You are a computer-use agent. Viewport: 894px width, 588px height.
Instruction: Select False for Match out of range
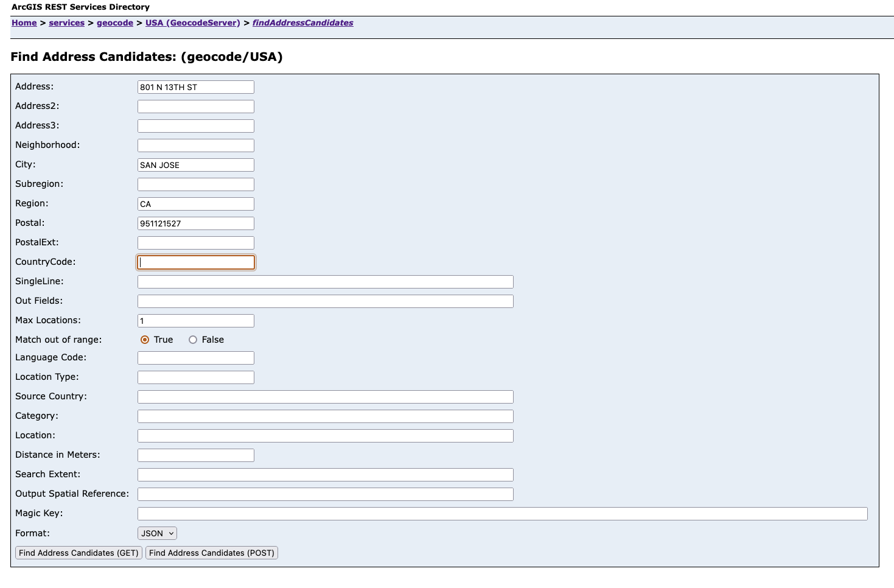pyautogui.click(x=193, y=340)
